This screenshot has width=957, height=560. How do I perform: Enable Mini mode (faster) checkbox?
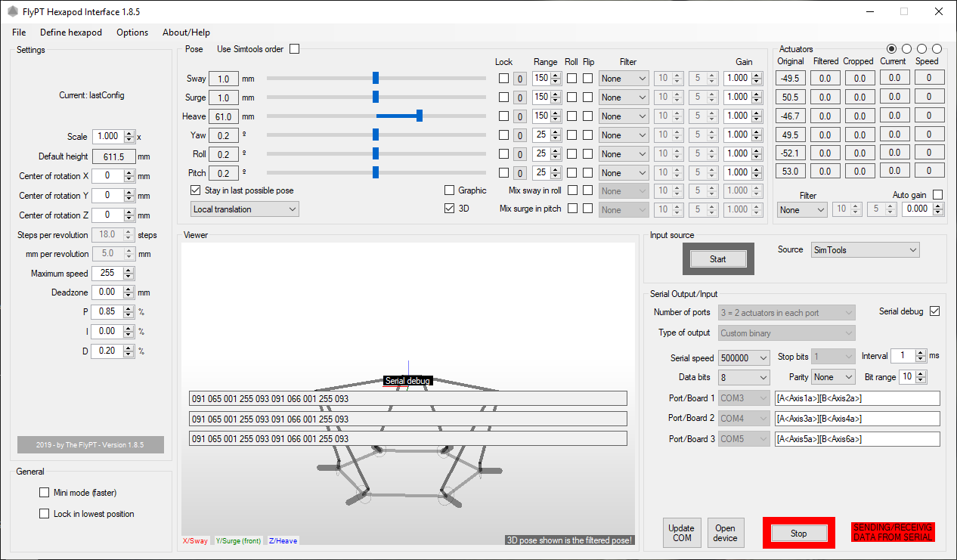[x=44, y=493]
